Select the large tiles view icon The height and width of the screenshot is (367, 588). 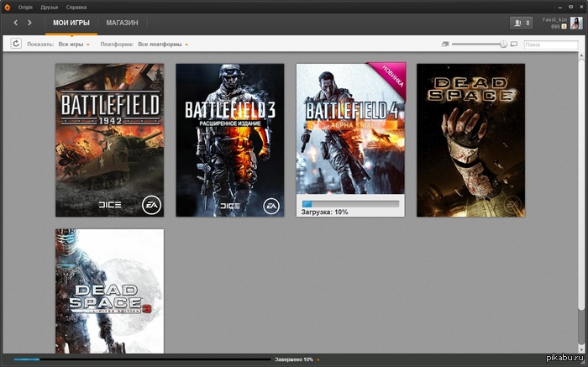(514, 45)
